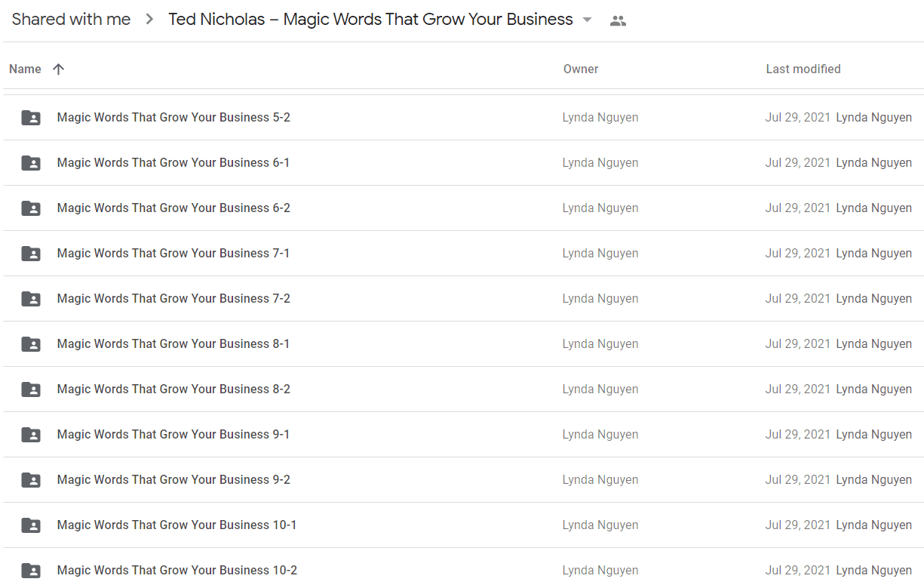Viewport: 924px width, 588px height.
Task: Select Magic Words That Grow Your Business 7-2
Action: pos(173,299)
